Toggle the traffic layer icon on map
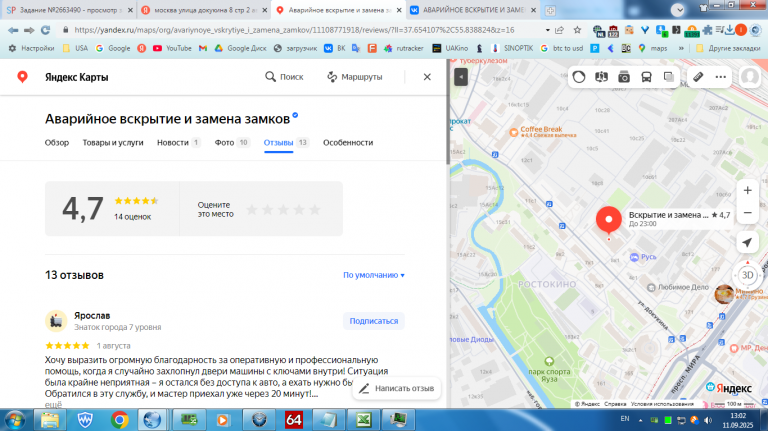 pos(579,77)
